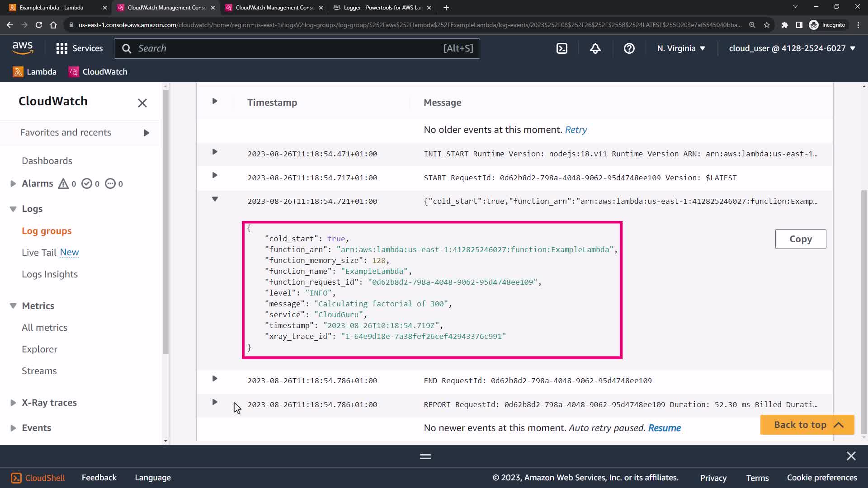868x488 pixels.
Task: Expand the INIT_START log event row
Action: coord(215,152)
